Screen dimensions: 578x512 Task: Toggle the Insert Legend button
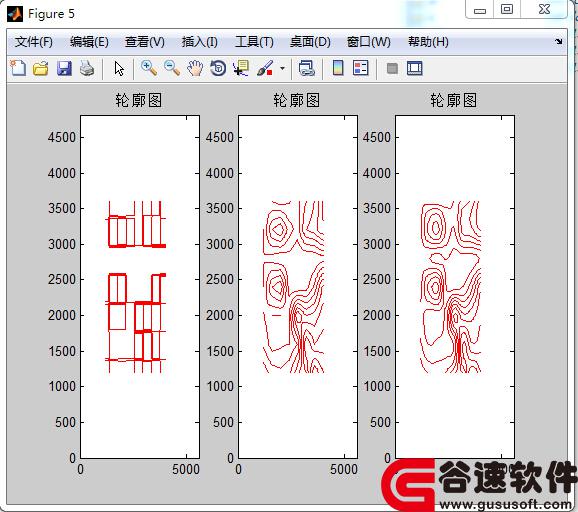coord(361,68)
